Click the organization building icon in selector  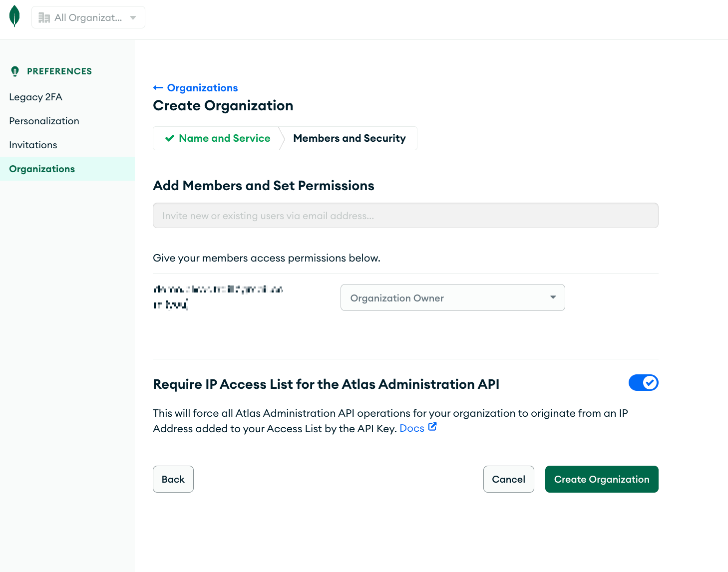(44, 18)
